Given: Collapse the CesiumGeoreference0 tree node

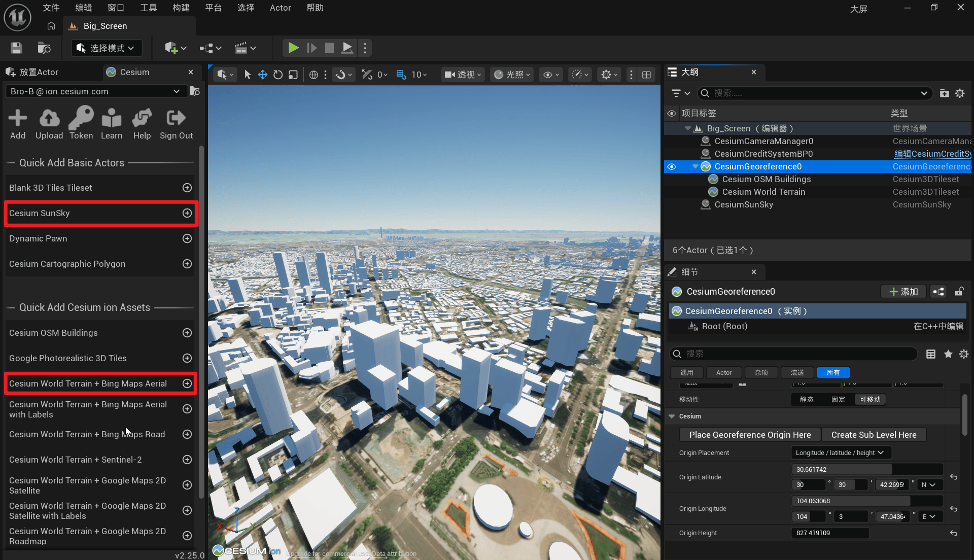Looking at the screenshot, I should point(695,166).
